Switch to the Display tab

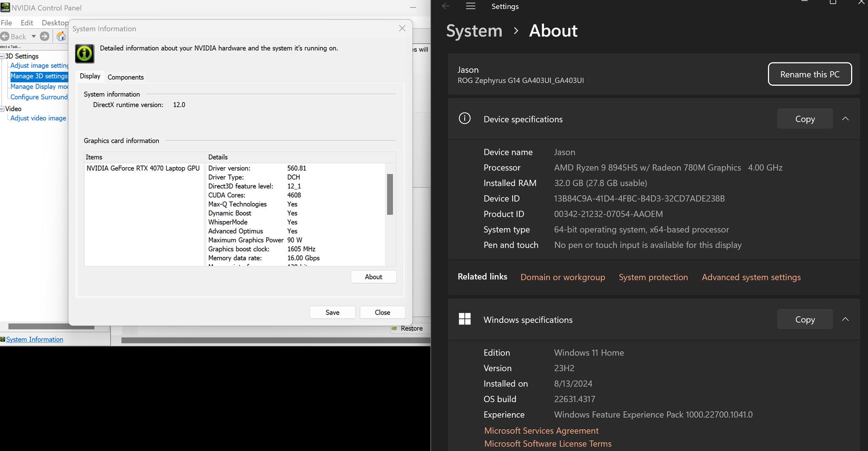pyautogui.click(x=90, y=76)
